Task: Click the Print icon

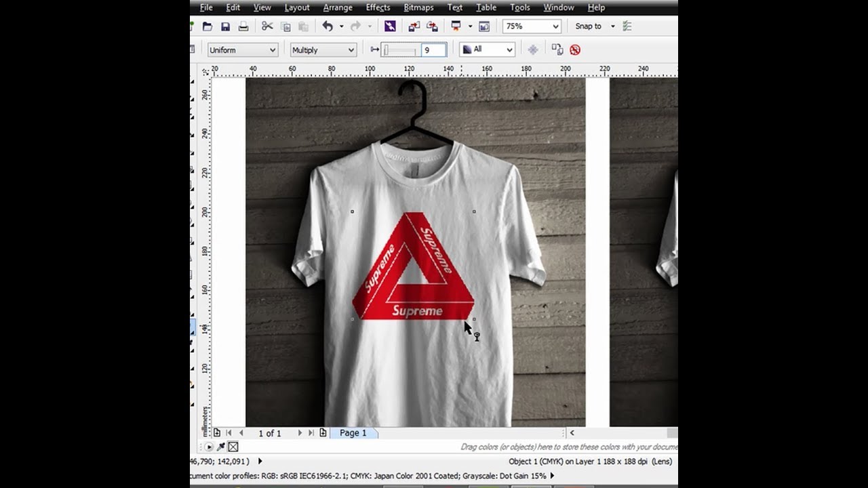Action: point(243,26)
